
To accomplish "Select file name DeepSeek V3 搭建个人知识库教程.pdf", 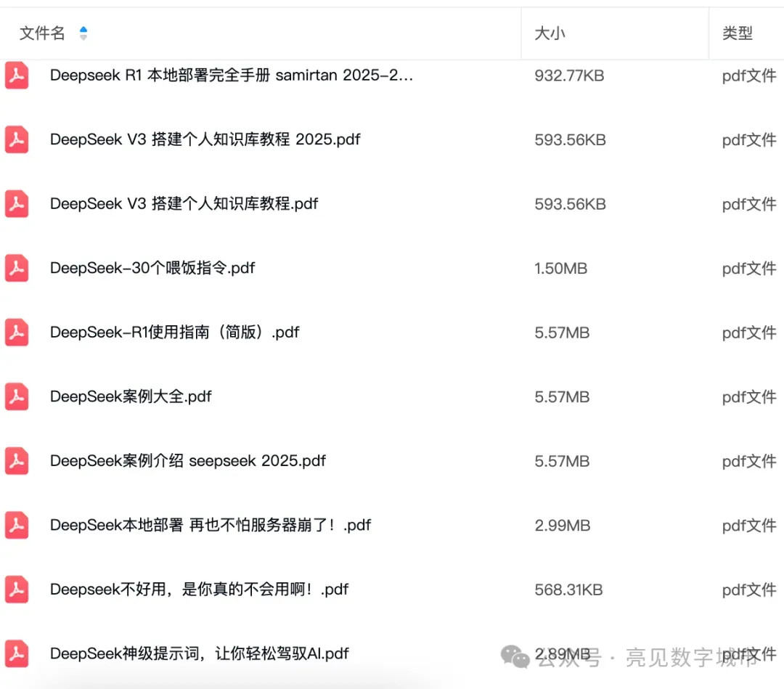I will click(x=184, y=203).
